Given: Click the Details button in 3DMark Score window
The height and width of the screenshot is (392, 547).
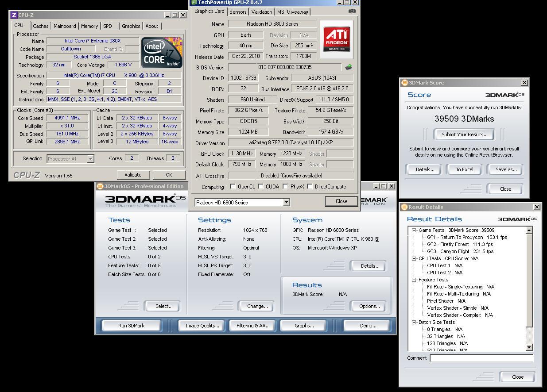Looking at the screenshot, I should pos(424,169).
